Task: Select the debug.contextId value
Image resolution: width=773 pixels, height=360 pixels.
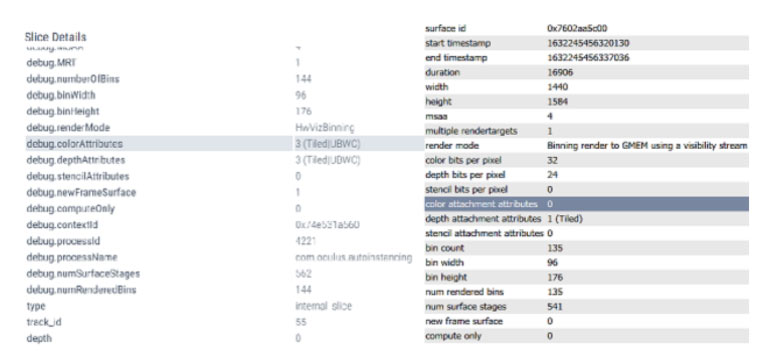Action: [327, 225]
